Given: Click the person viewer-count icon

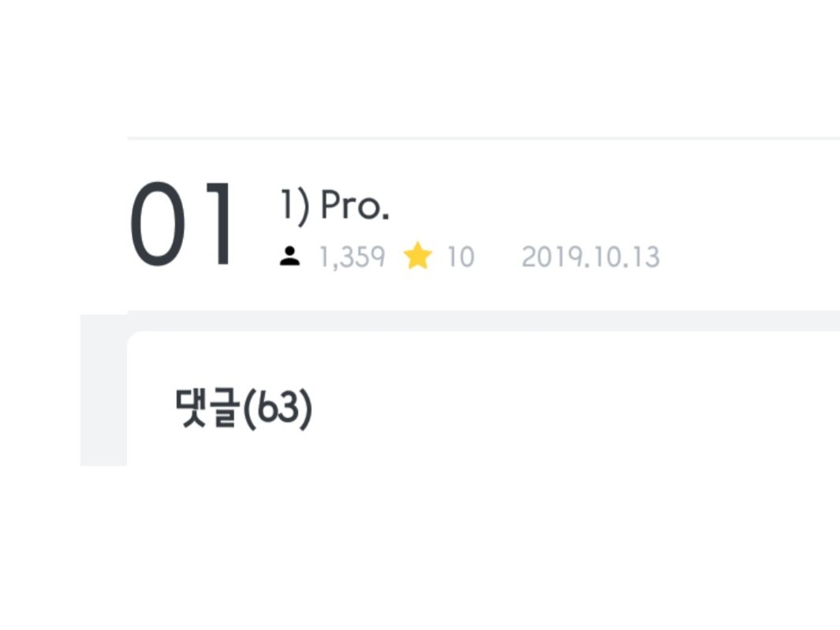Looking at the screenshot, I should (289, 256).
